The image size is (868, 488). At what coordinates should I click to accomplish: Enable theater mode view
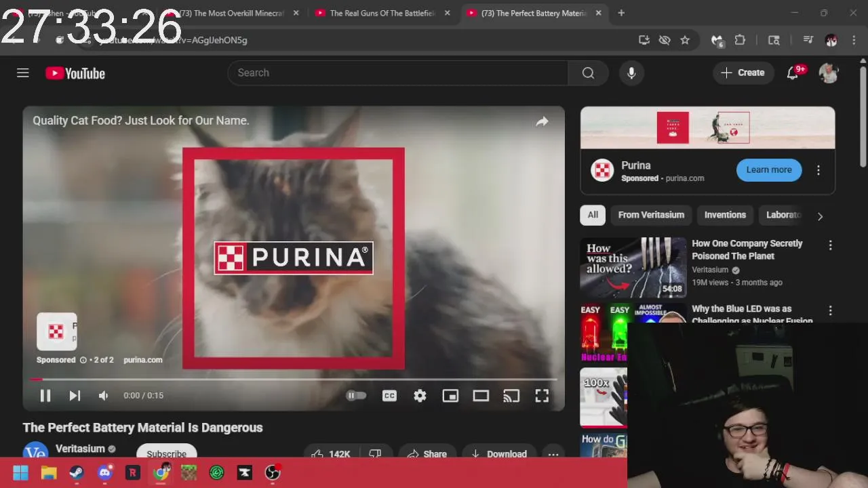[481, 396]
